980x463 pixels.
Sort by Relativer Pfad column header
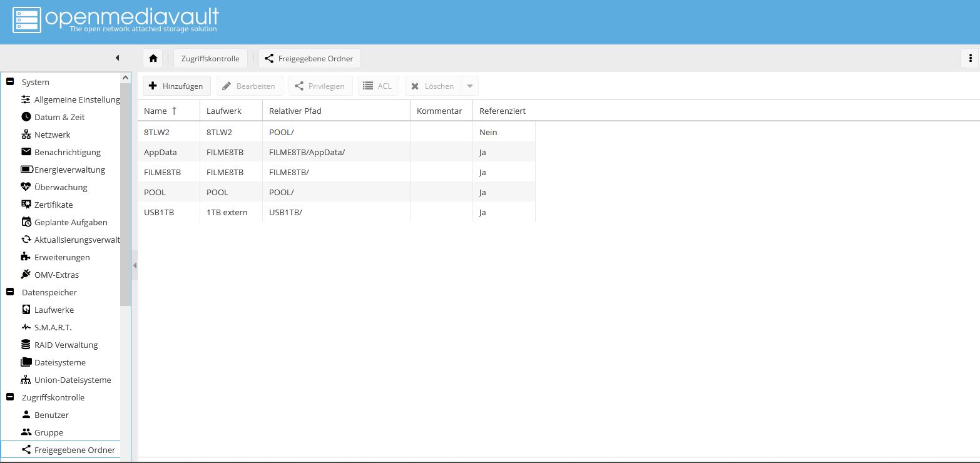[336, 111]
